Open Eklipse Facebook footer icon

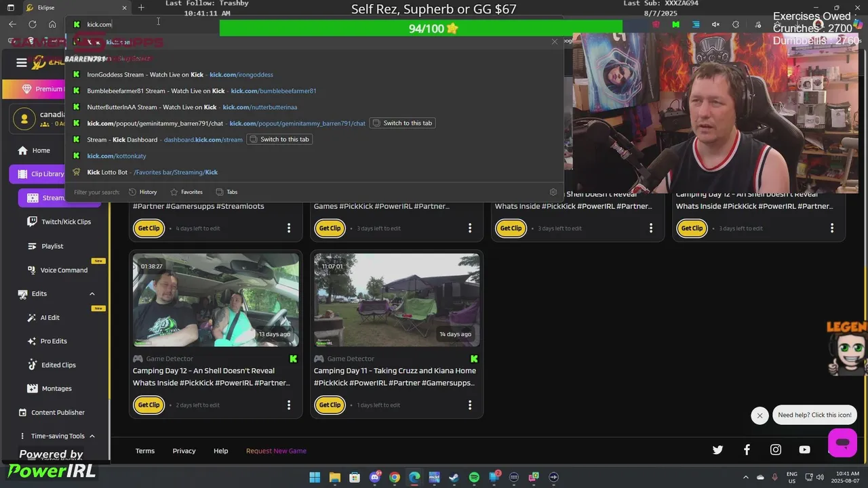click(747, 449)
